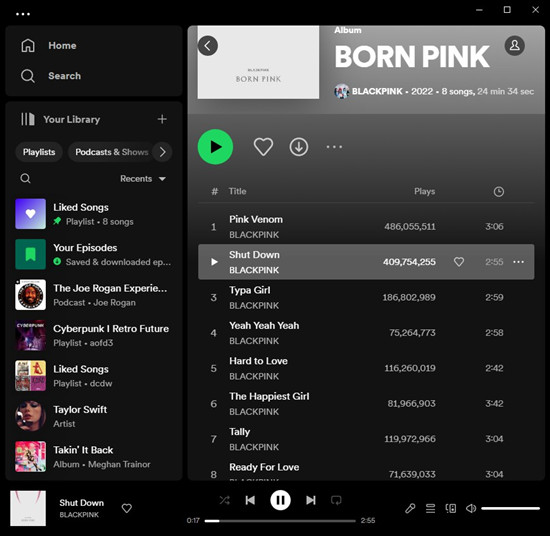Open Takin' It Back album
550x536 pixels.
point(94,456)
